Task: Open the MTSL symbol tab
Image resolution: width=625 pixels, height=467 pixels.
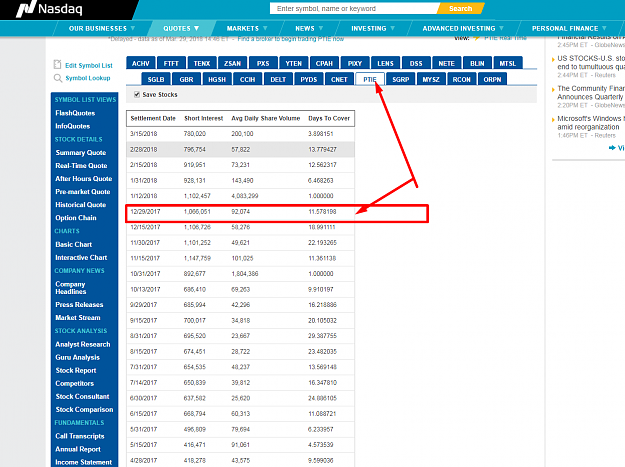Action: [508, 63]
